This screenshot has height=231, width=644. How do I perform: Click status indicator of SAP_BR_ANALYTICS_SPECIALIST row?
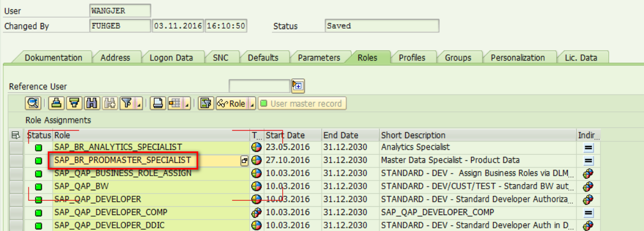[x=38, y=148]
